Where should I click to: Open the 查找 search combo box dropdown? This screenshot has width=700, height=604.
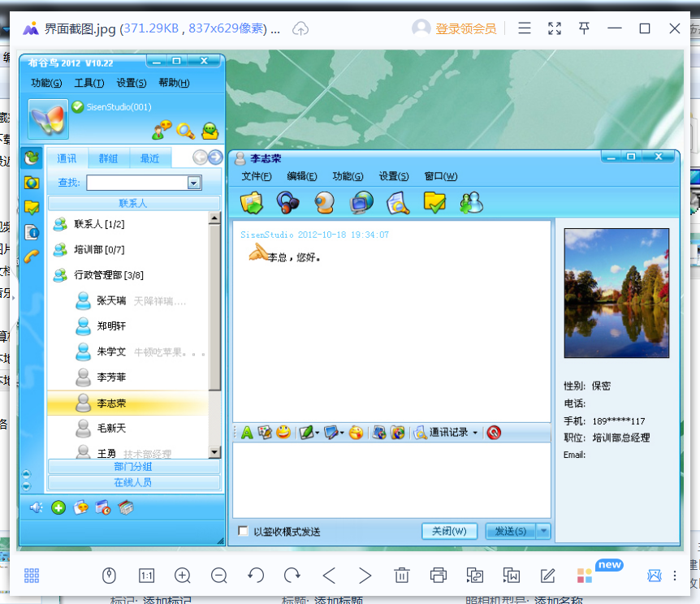[x=194, y=183]
